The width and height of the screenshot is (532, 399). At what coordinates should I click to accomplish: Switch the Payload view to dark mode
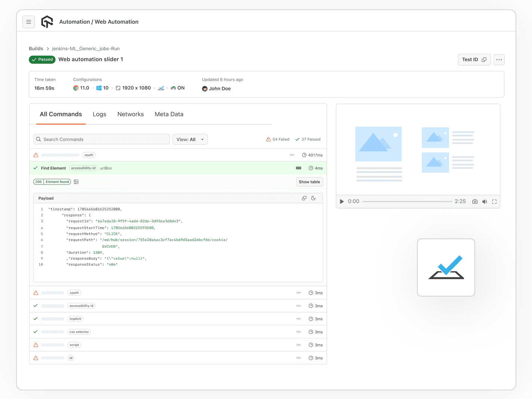[x=313, y=198]
